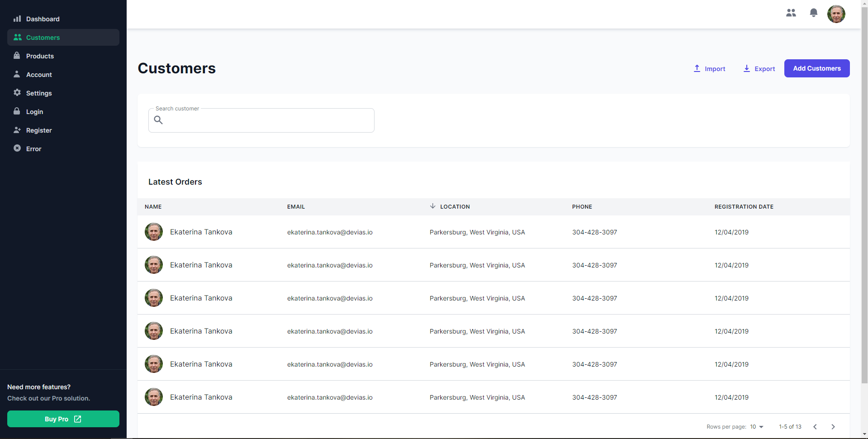Click the search magnifier in the search field

pos(158,120)
